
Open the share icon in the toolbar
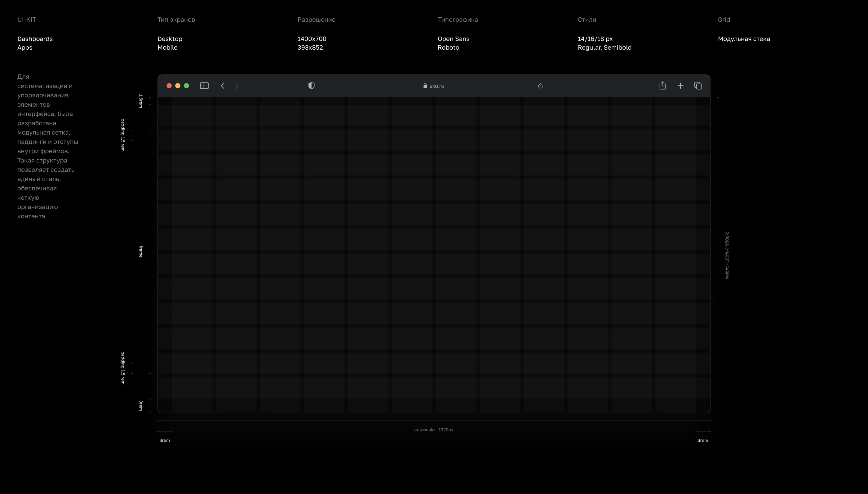(662, 86)
